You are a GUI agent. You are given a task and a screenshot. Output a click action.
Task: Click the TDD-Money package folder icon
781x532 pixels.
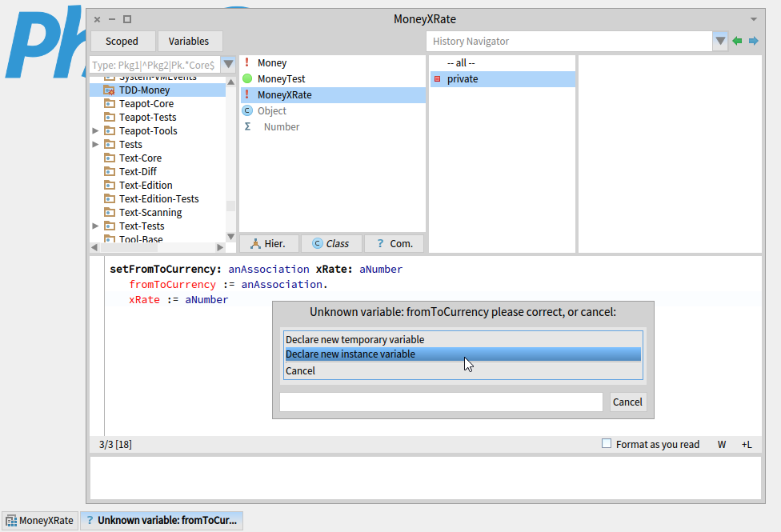pyautogui.click(x=109, y=90)
